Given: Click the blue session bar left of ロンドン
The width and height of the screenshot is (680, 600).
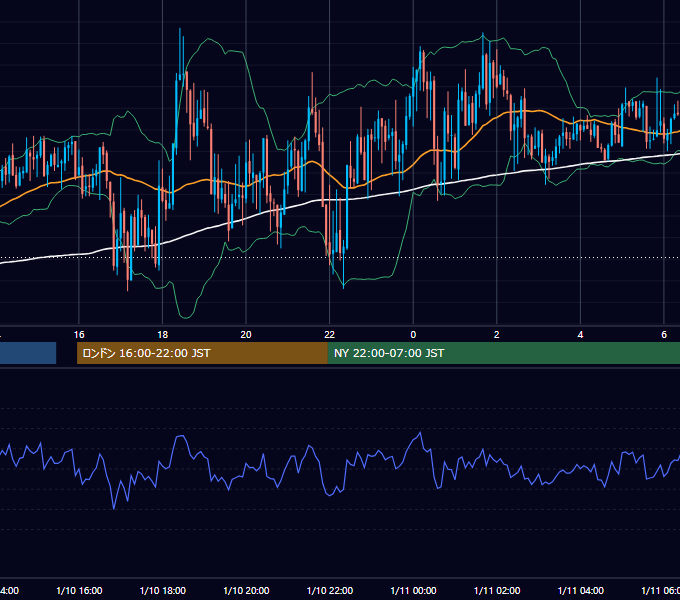Looking at the screenshot, I should coord(28,353).
